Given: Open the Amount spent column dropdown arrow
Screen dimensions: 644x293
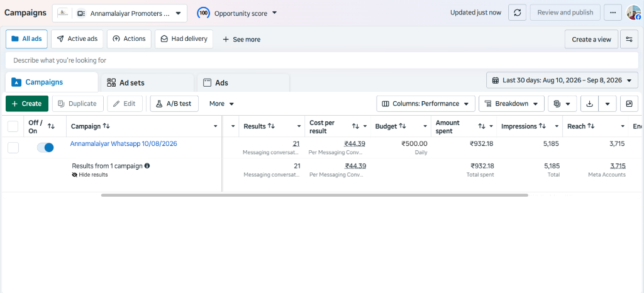Looking at the screenshot, I should pyautogui.click(x=491, y=126).
